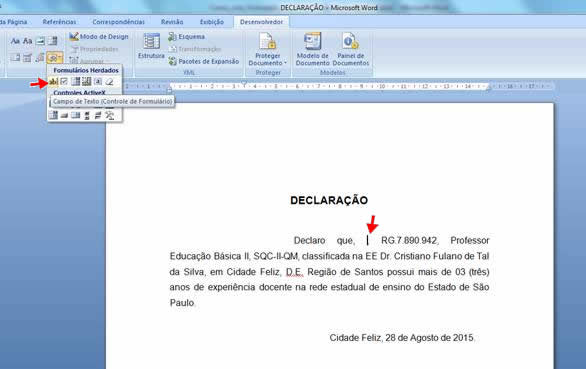Insert Building Block Gallery content control
586x369 pixels.
40,57
